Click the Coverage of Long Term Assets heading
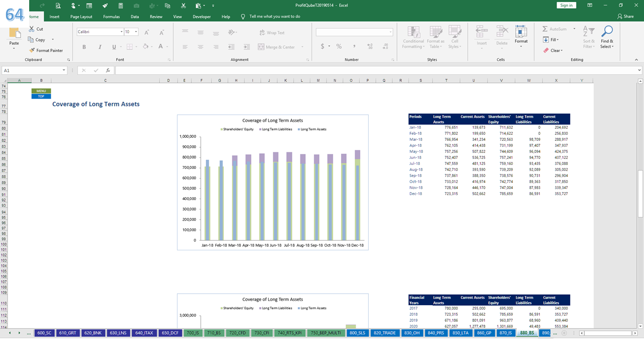Screen dimensions: 644x362 96,104
